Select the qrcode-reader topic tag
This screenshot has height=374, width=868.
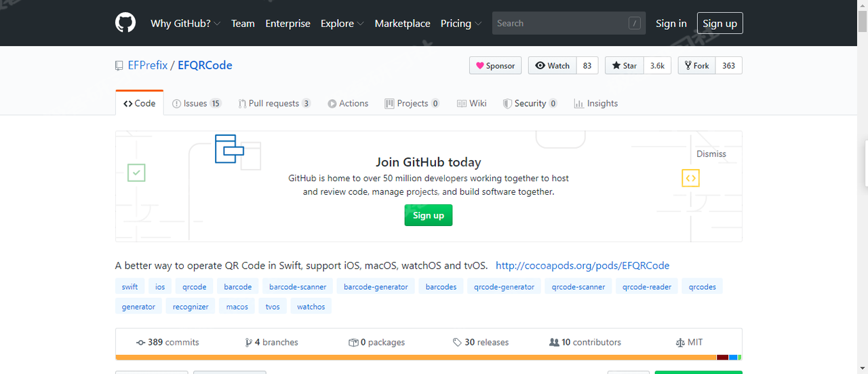(x=647, y=286)
